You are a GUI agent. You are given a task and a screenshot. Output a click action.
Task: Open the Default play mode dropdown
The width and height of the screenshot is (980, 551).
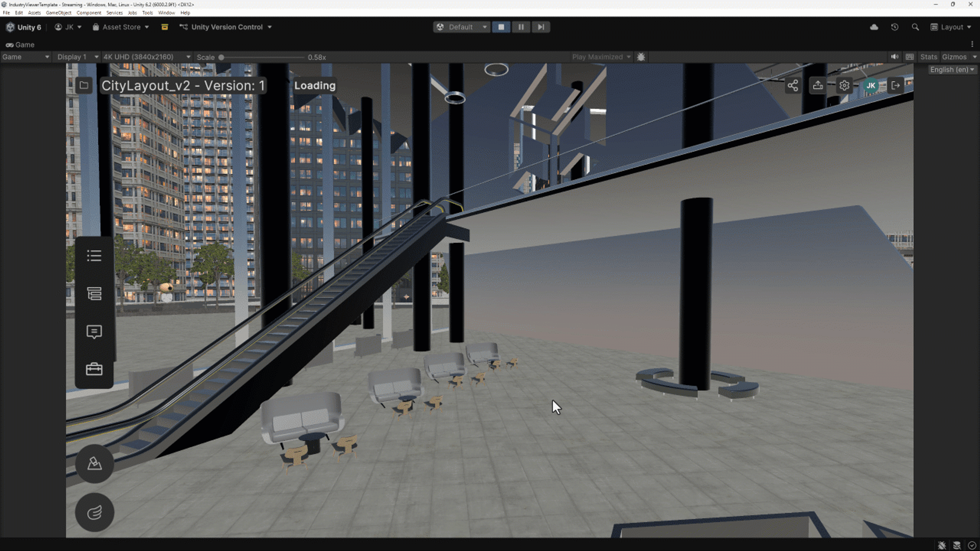tap(462, 27)
